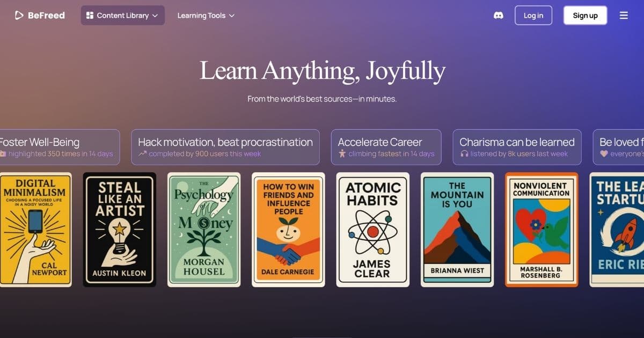This screenshot has width=644, height=338.
Task: Open The Psychology of Money book cover
Action: (204, 230)
